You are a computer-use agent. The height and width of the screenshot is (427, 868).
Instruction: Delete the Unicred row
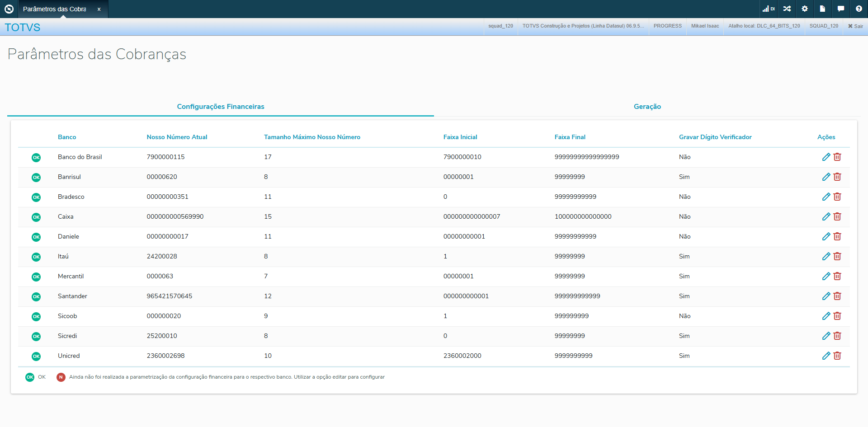tap(837, 356)
